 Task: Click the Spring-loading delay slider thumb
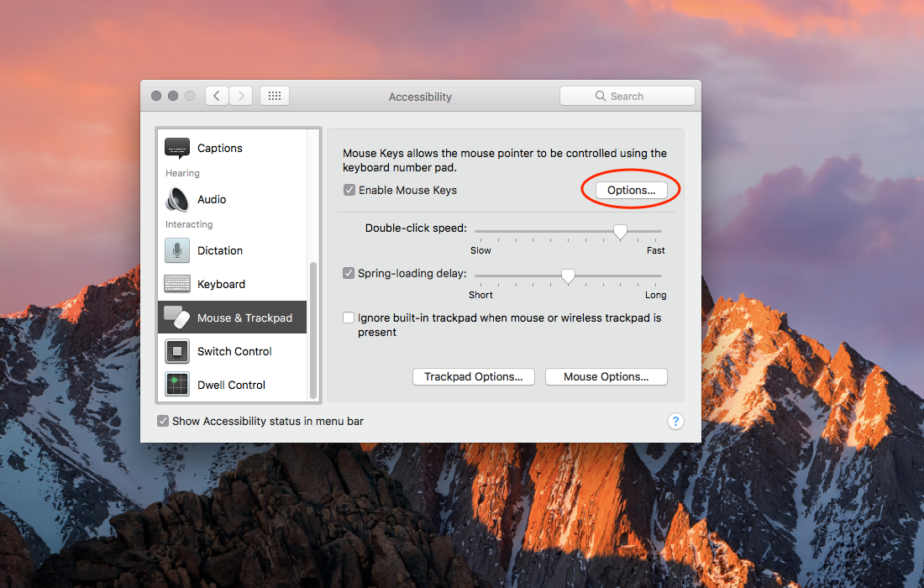[568, 276]
